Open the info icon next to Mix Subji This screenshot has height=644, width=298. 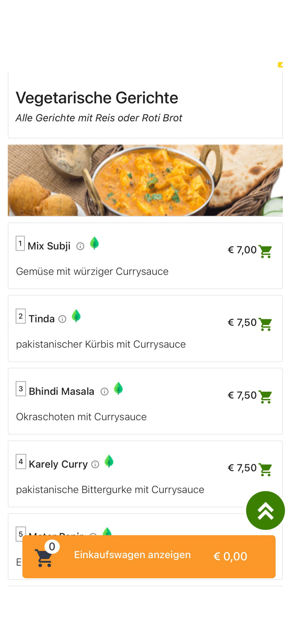80,246
